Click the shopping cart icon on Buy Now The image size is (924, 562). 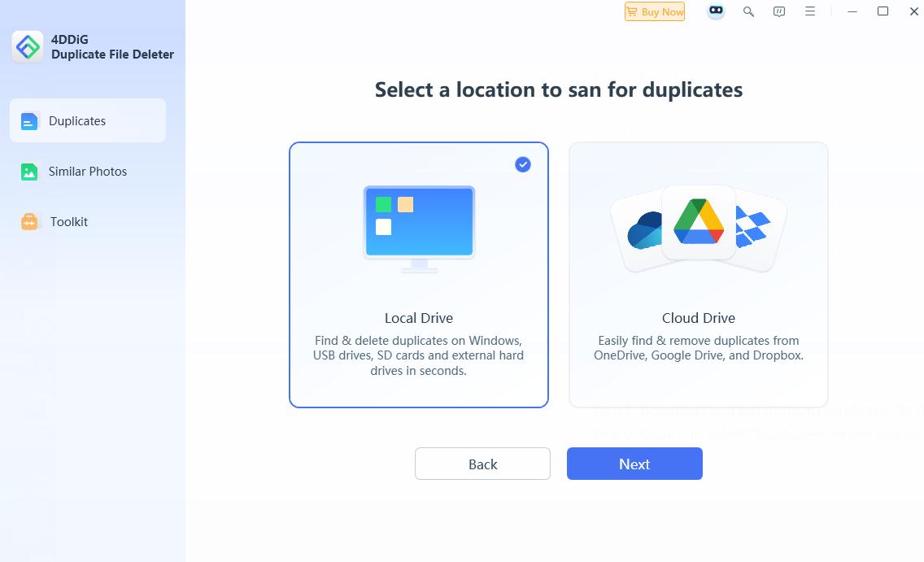tap(633, 11)
